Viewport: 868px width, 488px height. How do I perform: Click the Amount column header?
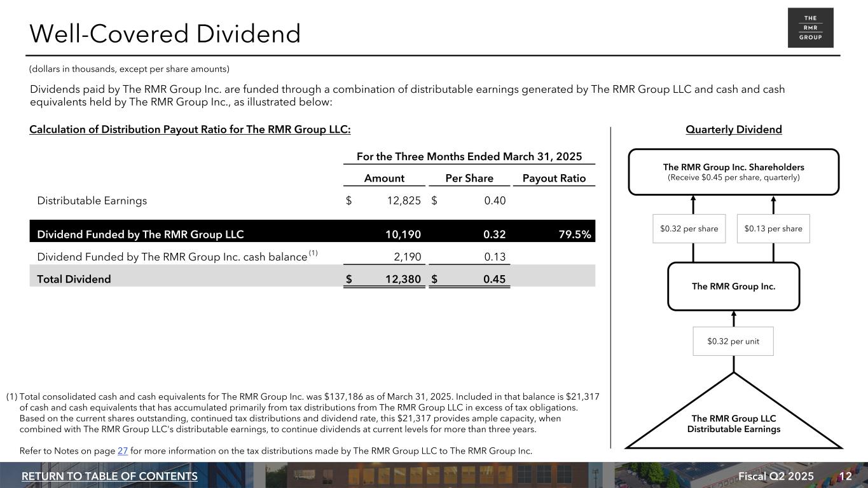(x=384, y=178)
